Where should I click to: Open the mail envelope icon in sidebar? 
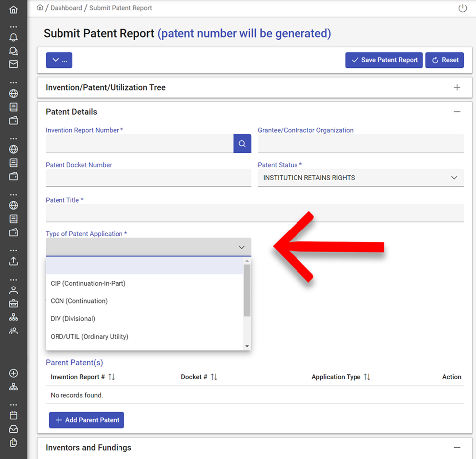13,64
